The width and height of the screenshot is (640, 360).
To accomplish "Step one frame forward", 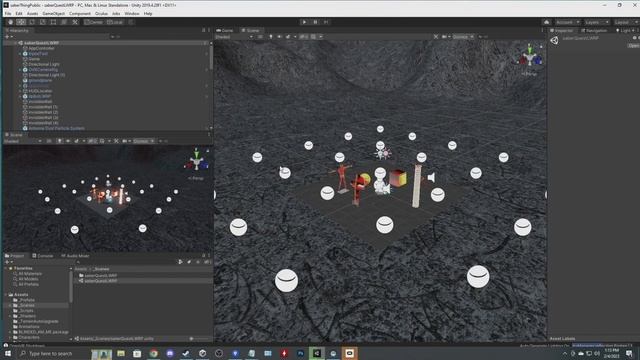I will tap(326, 22).
